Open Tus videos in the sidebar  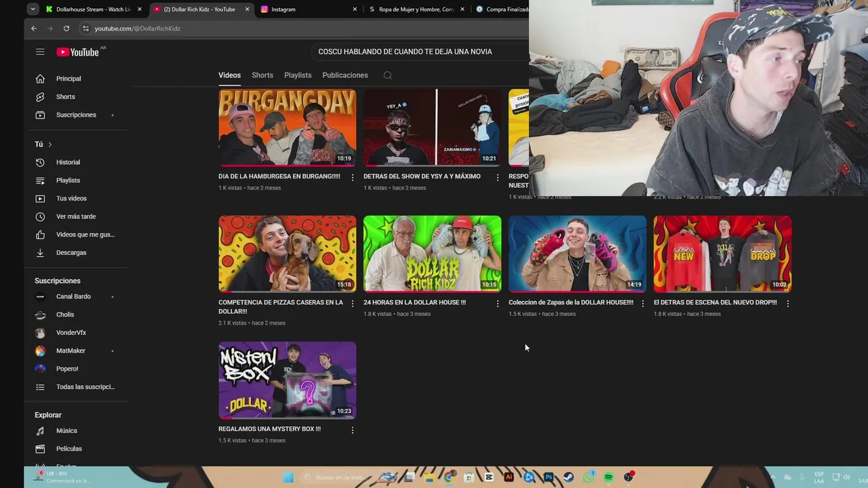71,199
